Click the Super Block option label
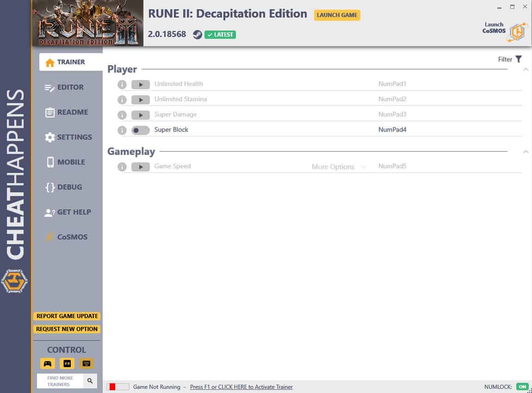Image resolution: width=532 pixels, height=393 pixels. (x=171, y=129)
